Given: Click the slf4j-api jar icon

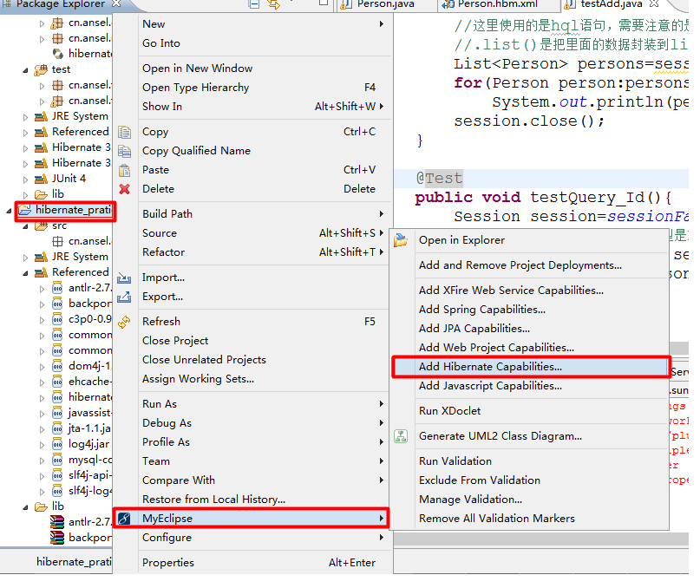Looking at the screenshot, I should point(57,476).
